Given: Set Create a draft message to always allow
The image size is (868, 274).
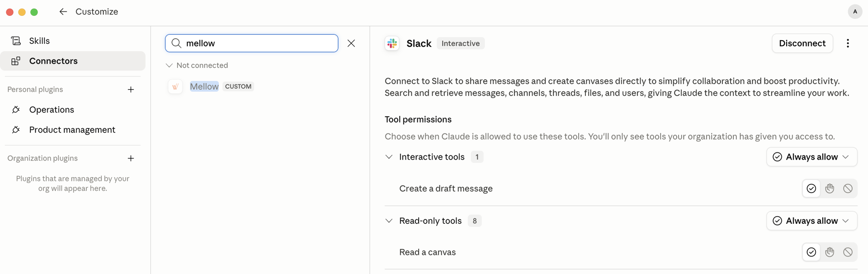Looking at the screenshot, I should click(x=811, y=189).
